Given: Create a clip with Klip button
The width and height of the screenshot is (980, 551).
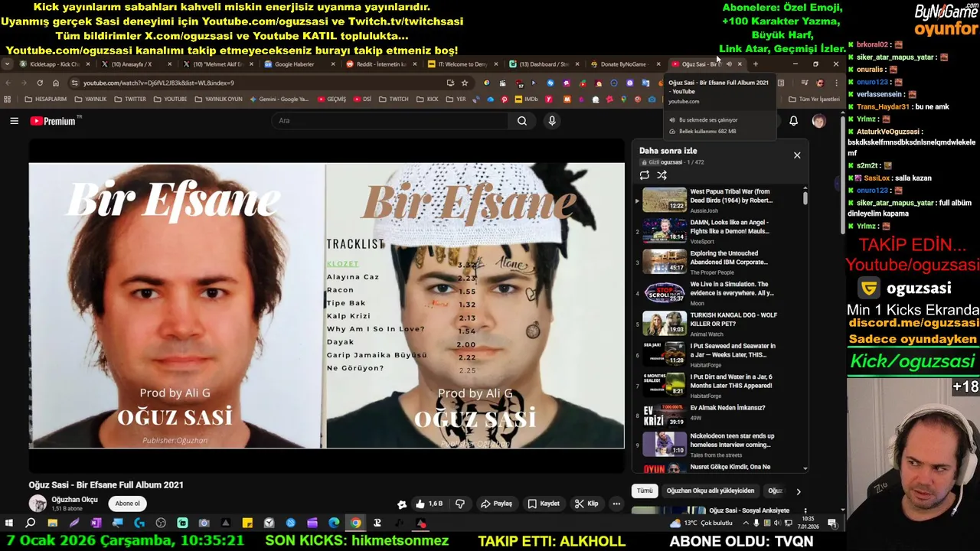Looking at the screenshot, I should click(x=586, y=504).
